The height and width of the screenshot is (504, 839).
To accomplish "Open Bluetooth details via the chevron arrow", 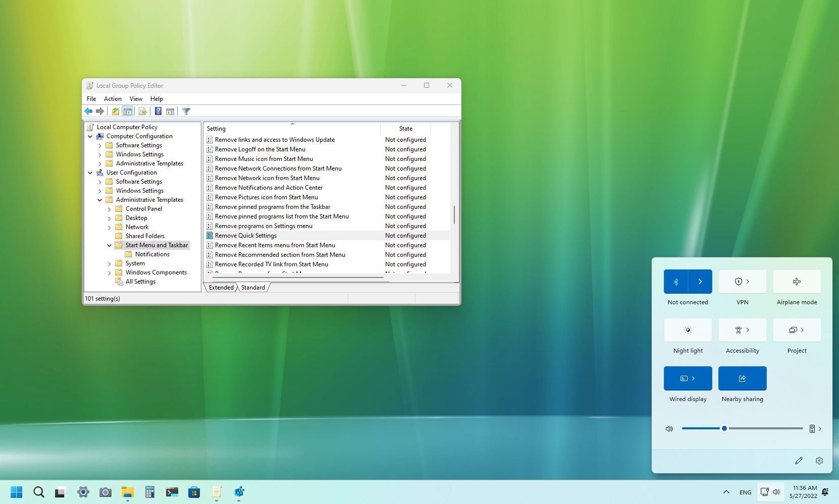I will tap(700, 282).
